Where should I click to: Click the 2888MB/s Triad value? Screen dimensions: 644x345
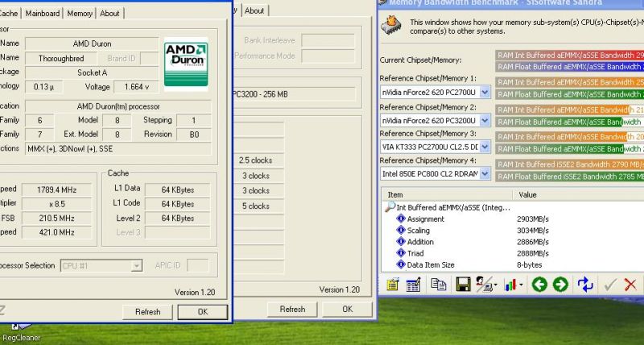point(533,253)
